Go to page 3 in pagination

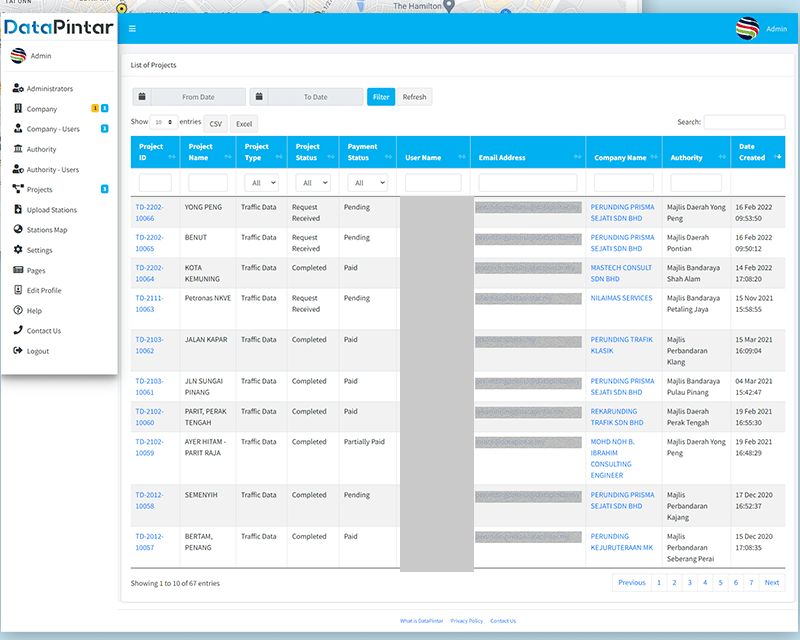(689, 582)
